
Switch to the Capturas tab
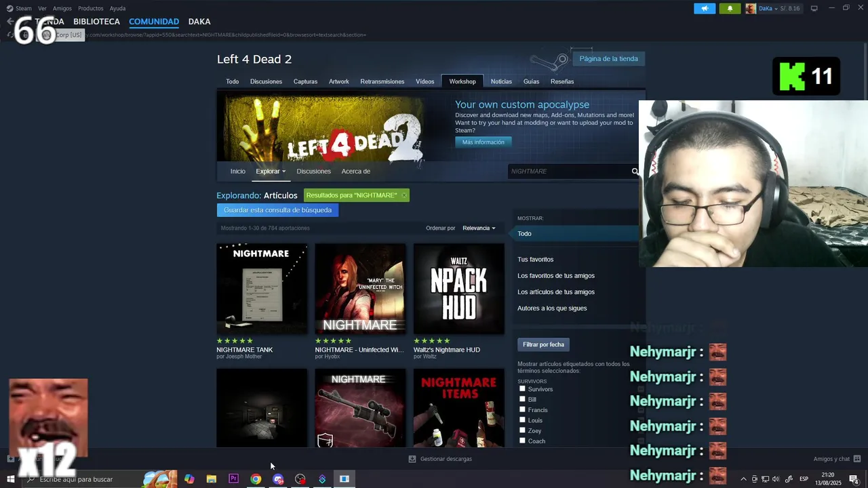(305, 81)
